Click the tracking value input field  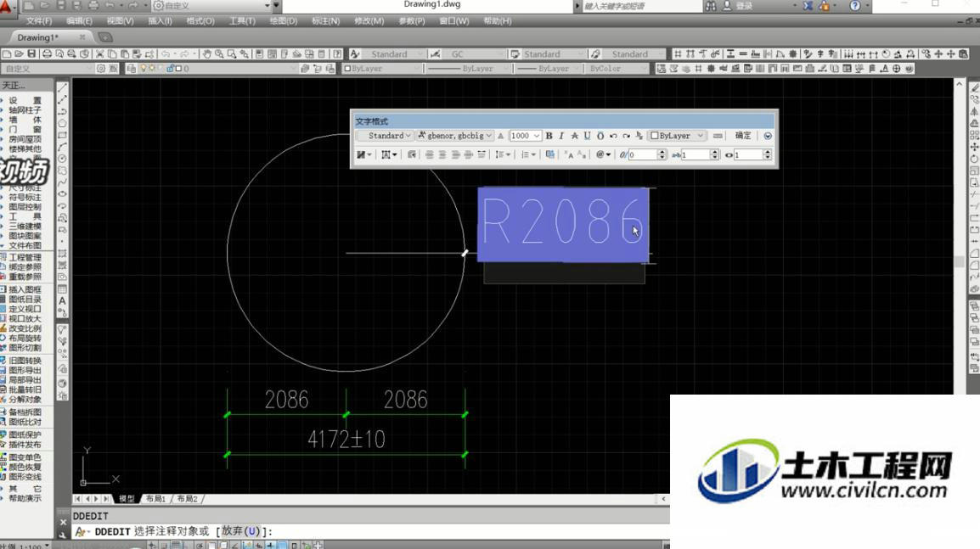[695, 154]
